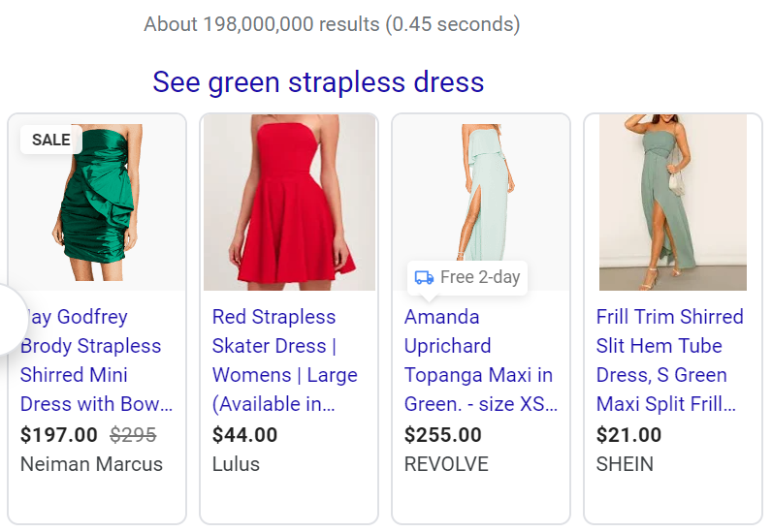
Task: Click the Neiman Marcus store name
Action: click(91, 464)
